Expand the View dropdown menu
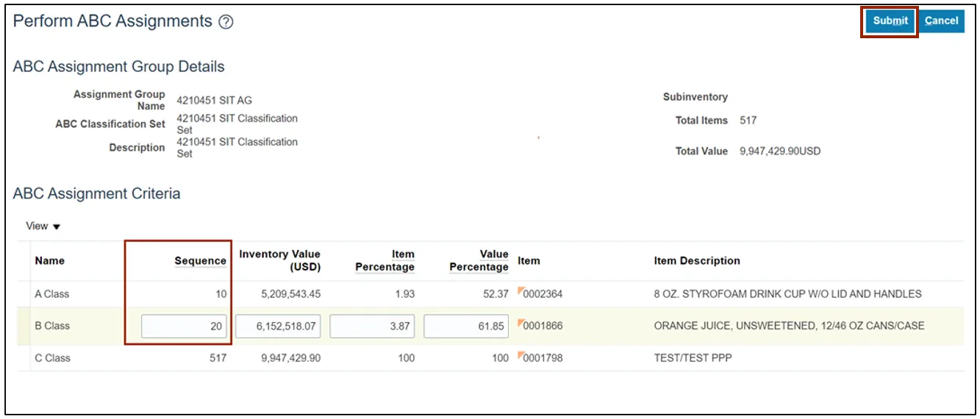This screenshot has width=980, height=419. [43, 226]
